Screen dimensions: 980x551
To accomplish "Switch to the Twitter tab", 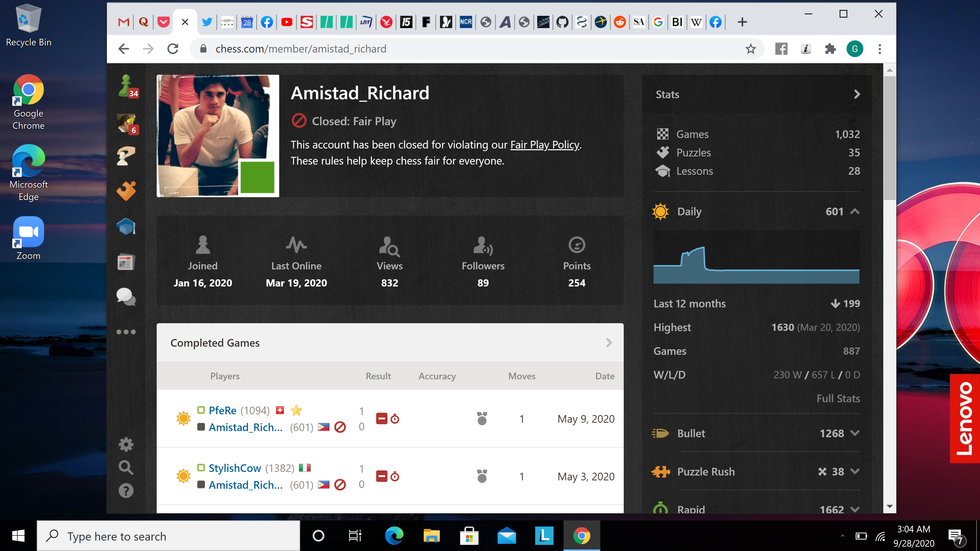I will tap(207, 22).
